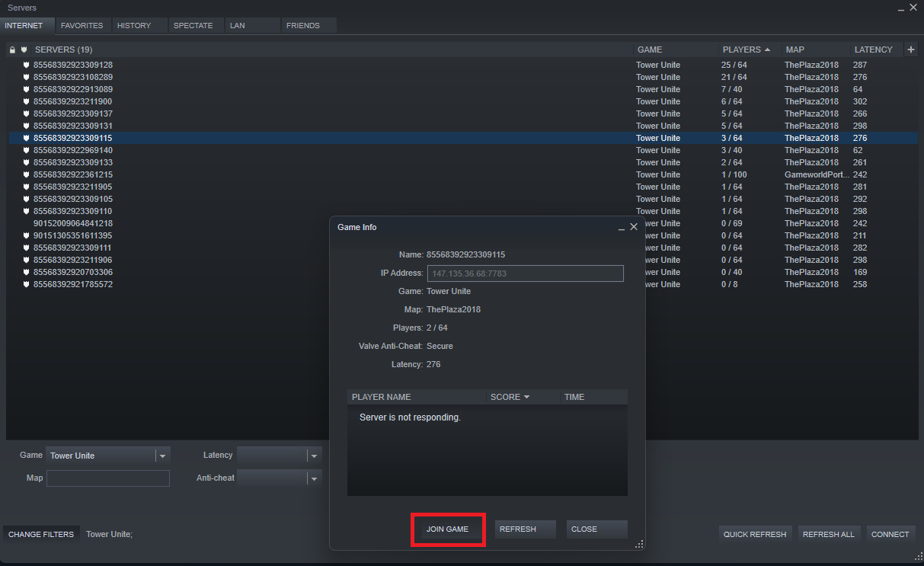
Task: Click the plus add-column button
Action: point(911,50)
